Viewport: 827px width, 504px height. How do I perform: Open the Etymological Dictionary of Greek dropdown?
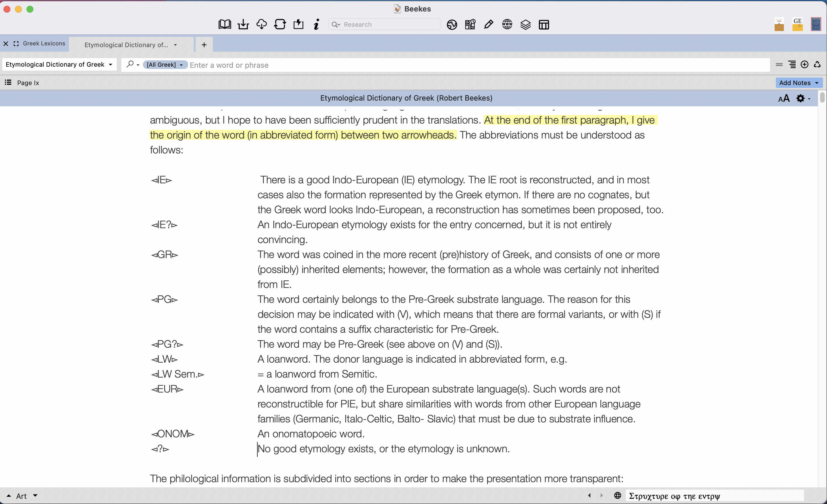click(59, 64)
